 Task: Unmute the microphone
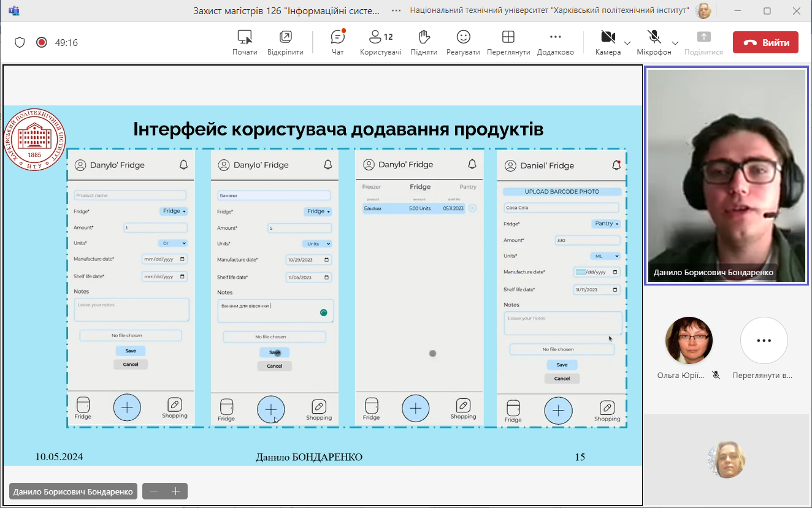[654, 42]
